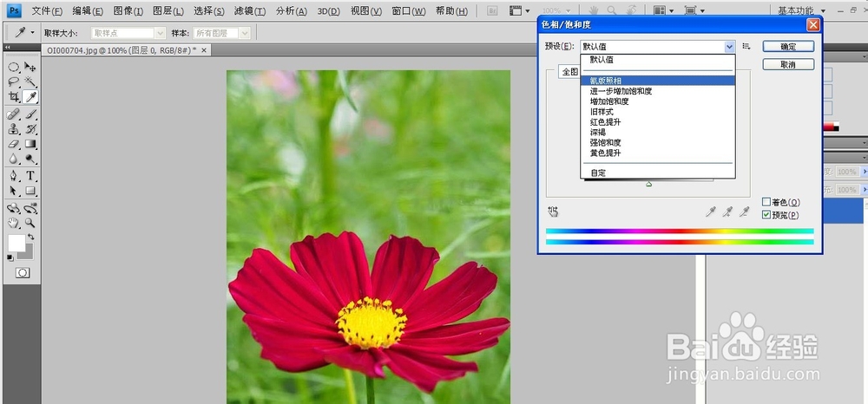Select the 3D Rotate tool
Viewport: 868px width, 404px height.
click(14, 208)
